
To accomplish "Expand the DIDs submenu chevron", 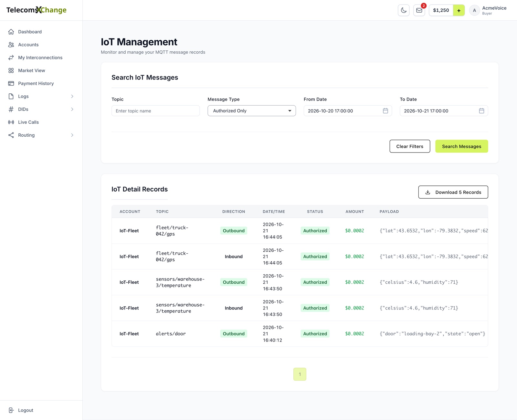I will point(72,109).
